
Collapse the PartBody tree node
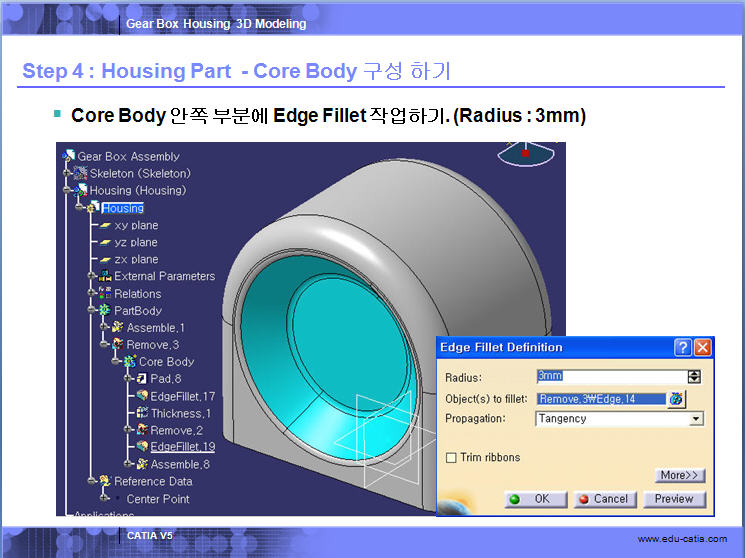click(x=92, y=311)
